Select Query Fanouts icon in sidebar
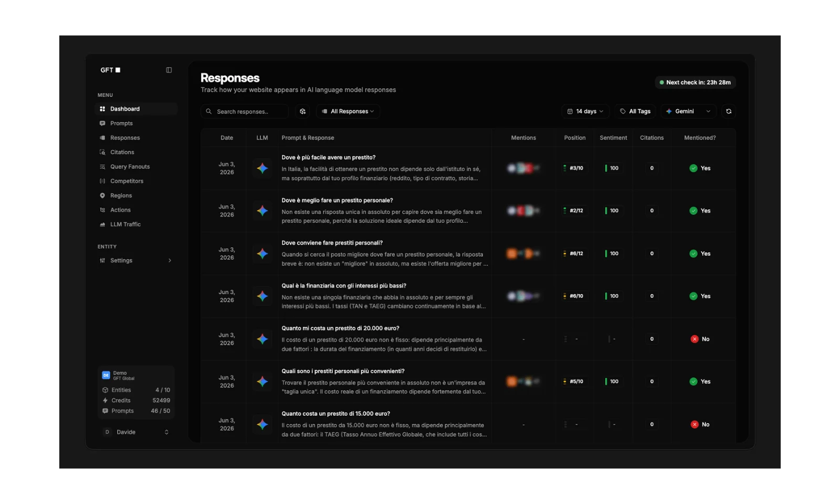 pos(102,166)
